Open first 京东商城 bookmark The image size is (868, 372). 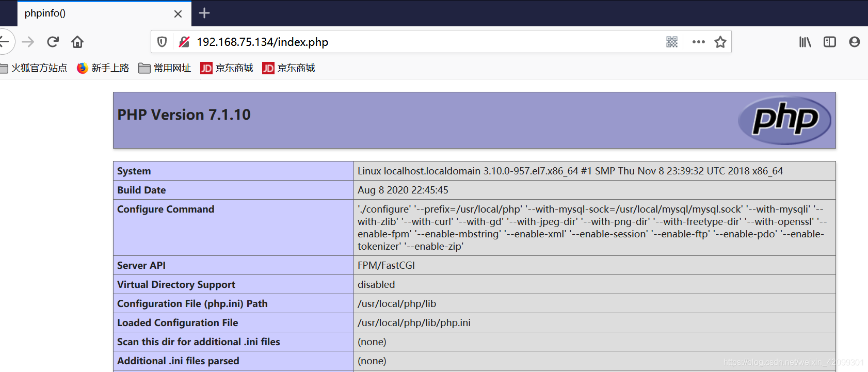point(227,68)
